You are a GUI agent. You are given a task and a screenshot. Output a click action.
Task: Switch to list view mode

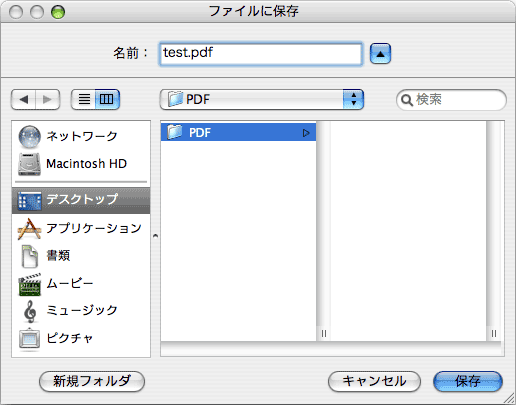(84, 99)
